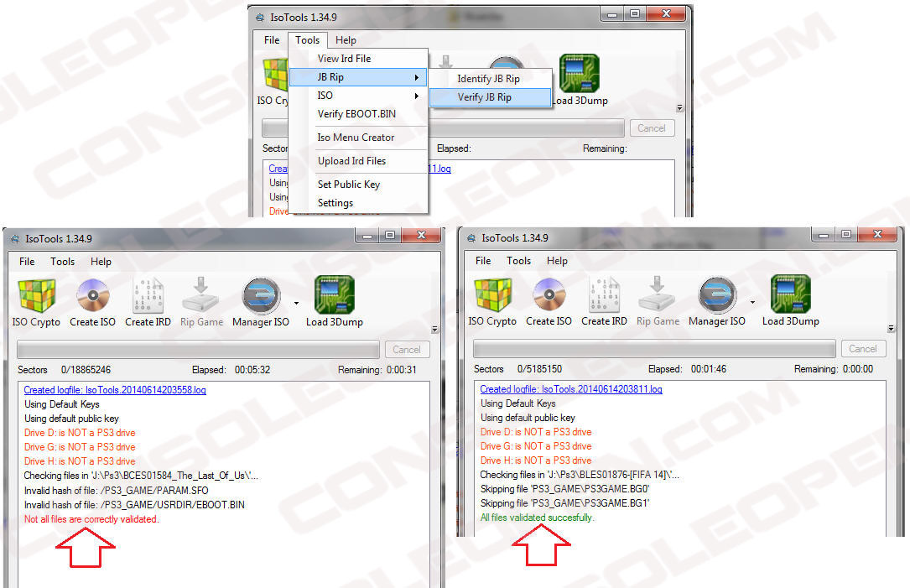The image size is (910, 588).
Task: Click 'All files validated succesfully.' message
Action: (x=538, y=518)
